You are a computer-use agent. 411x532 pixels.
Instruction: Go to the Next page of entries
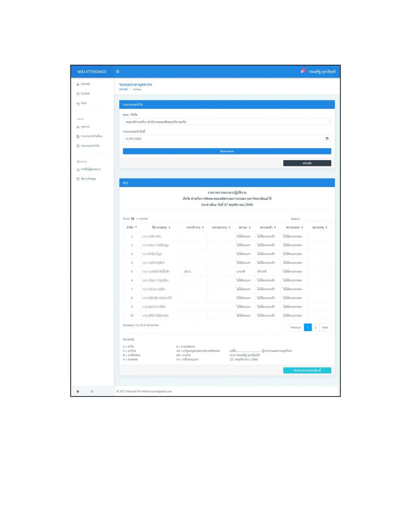pos(325,327)
